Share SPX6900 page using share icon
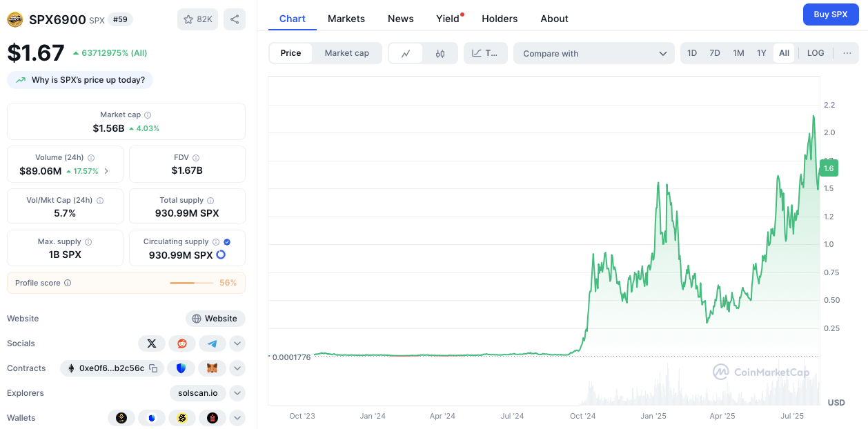The height and width of the screenshot is (429, 868). coord(235,19)
